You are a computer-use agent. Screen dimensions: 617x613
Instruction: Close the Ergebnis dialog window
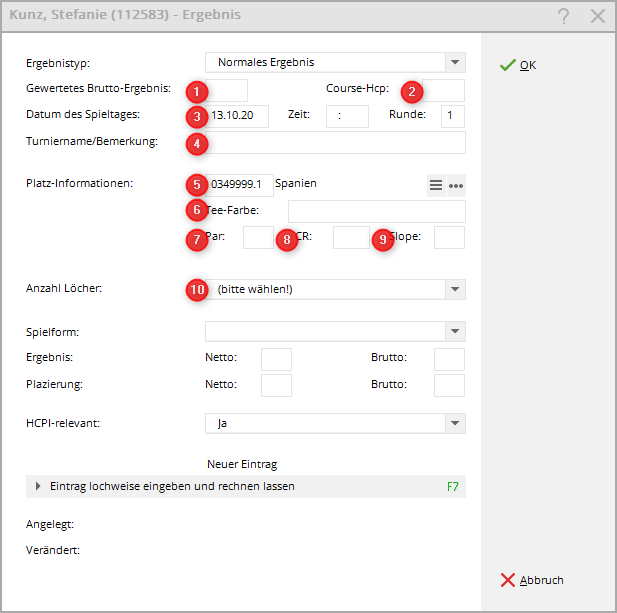point(598,16)
